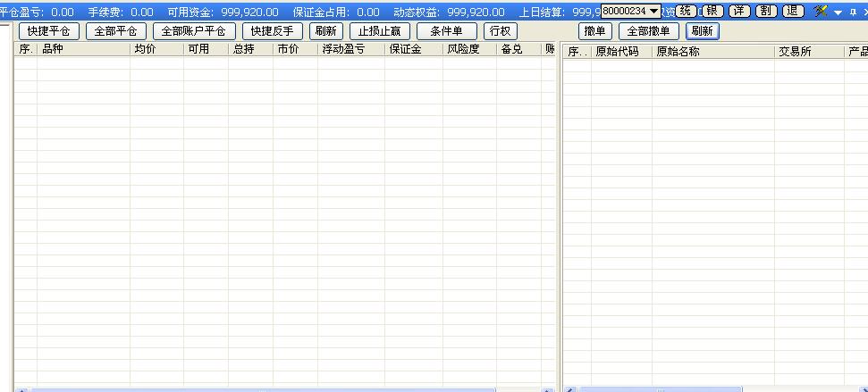Click the 全部撤单 button
The image size is (868, 392).
[x=649, y=31]
